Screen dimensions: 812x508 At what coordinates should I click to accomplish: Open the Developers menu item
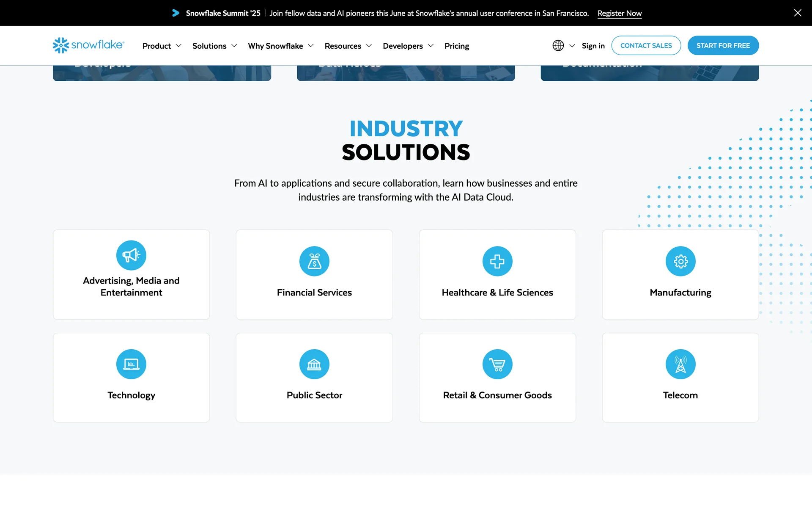408,46
